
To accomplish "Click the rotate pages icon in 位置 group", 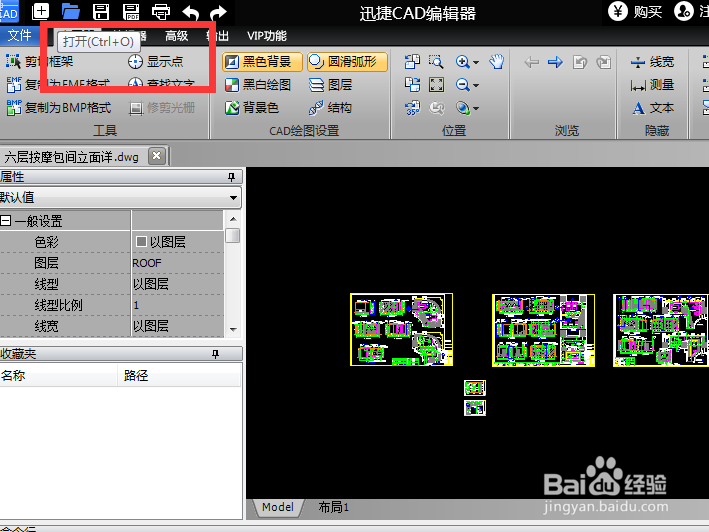I will click(412, 61).
